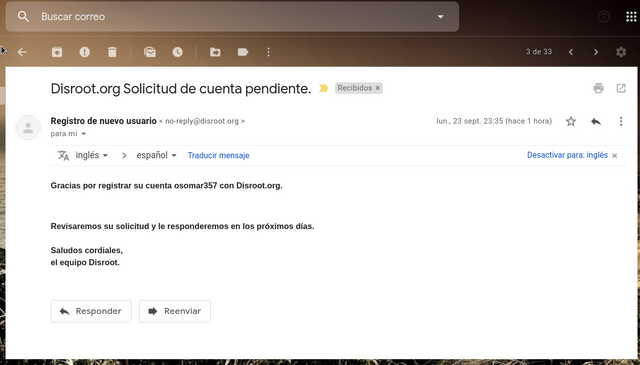
Task: Click the sender avatar picture
Action: [28, 128]
